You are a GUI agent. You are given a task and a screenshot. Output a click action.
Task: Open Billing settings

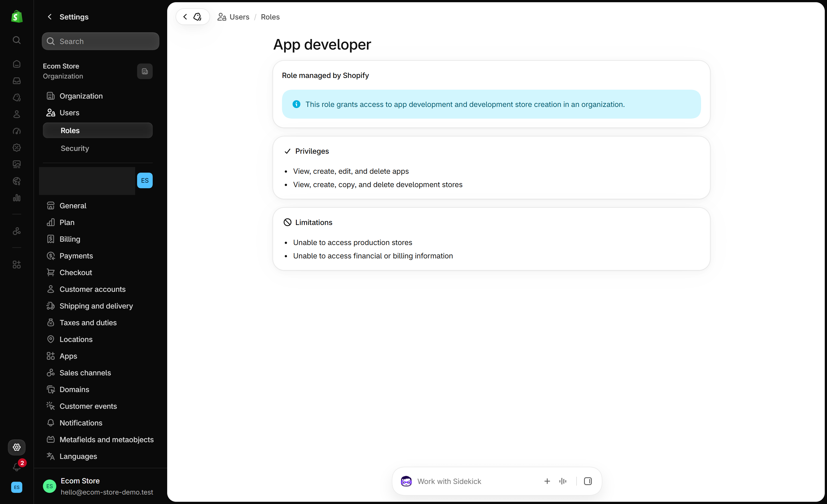[x=98, y=239]
